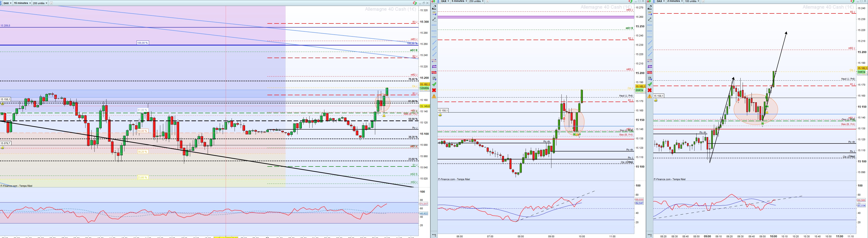868x238 pixels.
Task: Click the red trading arrow marker on the 2-minute chart
Action: tap(739, 100)
